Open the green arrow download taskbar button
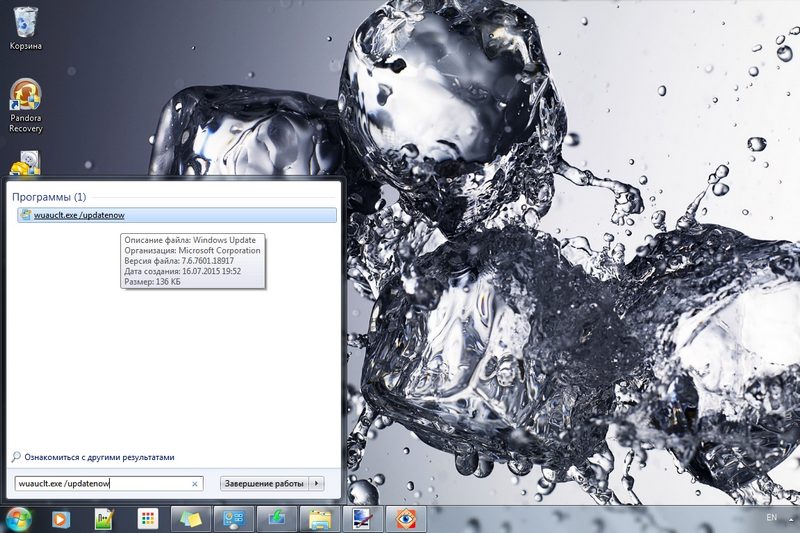This screenshot has width=800, height=533. click(x=277, y=519)
